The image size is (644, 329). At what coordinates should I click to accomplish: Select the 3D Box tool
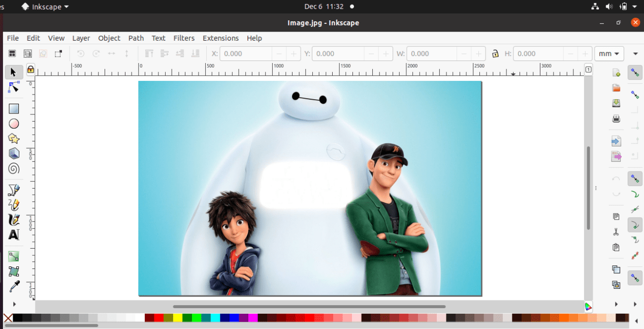(14, 154)
